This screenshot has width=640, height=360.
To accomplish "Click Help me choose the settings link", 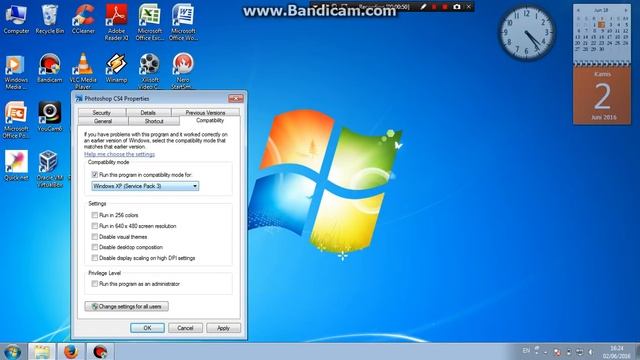I will pyautogui.click(x=119, y=154).
